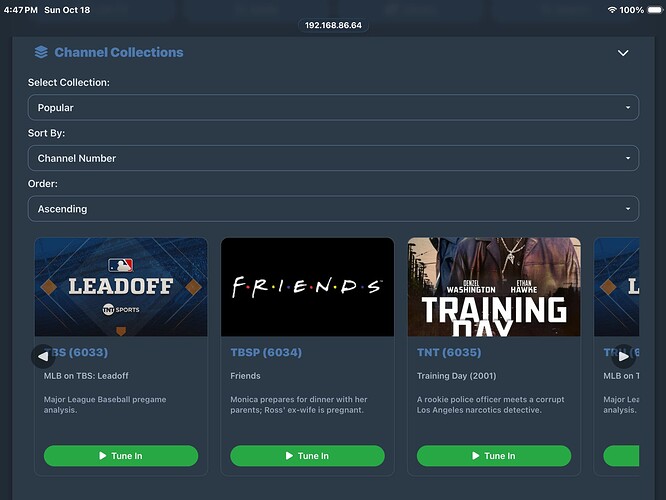Viewport: 666px width, 500px height.
Task: Click the Wi-Fi status icon
Action: [x=612, y=10]
